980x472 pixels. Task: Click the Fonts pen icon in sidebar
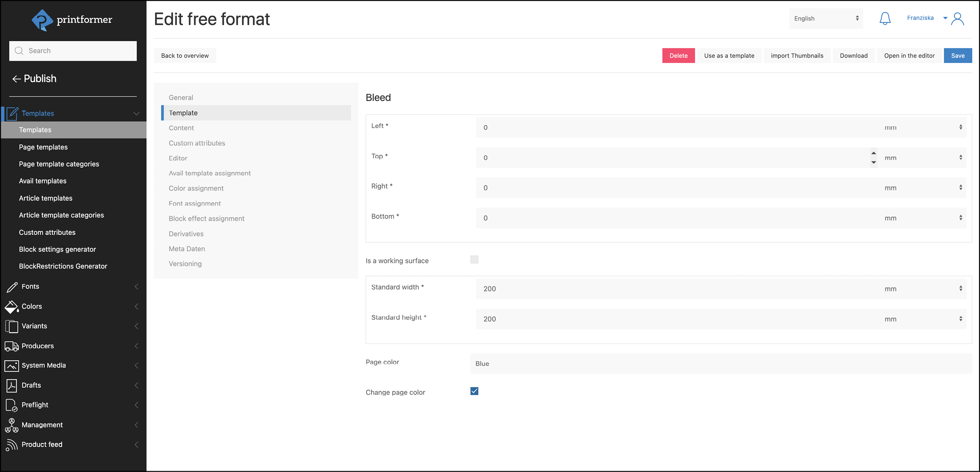[x=12, y=287]
